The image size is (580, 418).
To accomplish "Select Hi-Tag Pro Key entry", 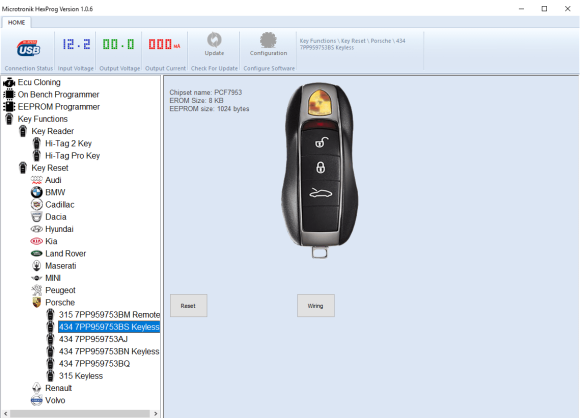I will [x=72, y=156].
